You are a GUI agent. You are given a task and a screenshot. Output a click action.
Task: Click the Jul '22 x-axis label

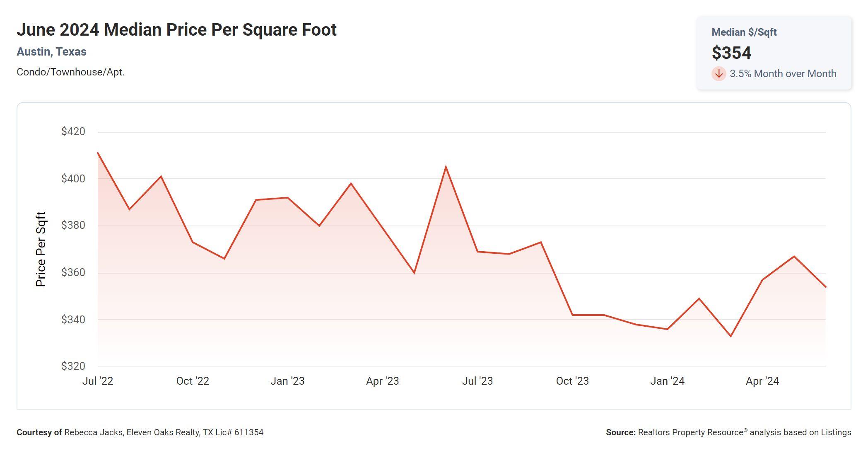[x=98, y=381]
